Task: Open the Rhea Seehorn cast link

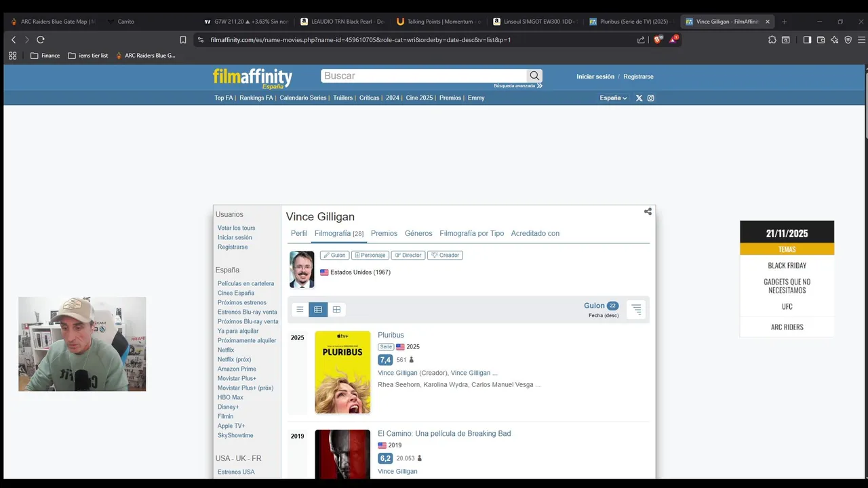Action: click(x=398, y=385)
